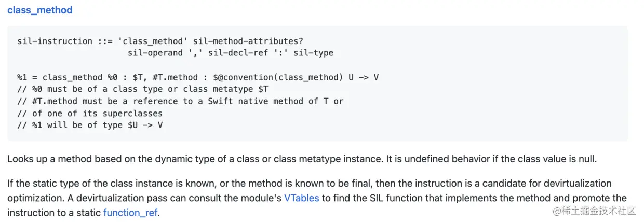The image size is (644, 224).
Task: Open the class_method heading link
Action: [40, 10]
